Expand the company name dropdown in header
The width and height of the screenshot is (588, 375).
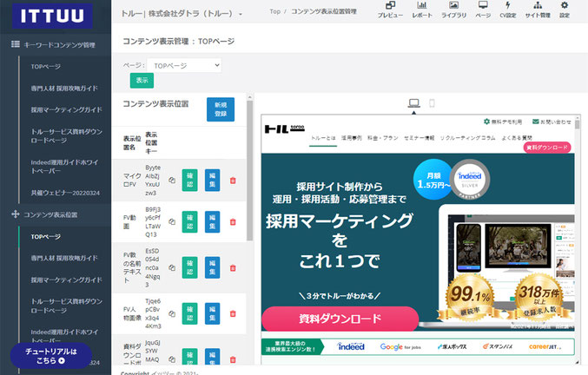click(x=241, y=14)
